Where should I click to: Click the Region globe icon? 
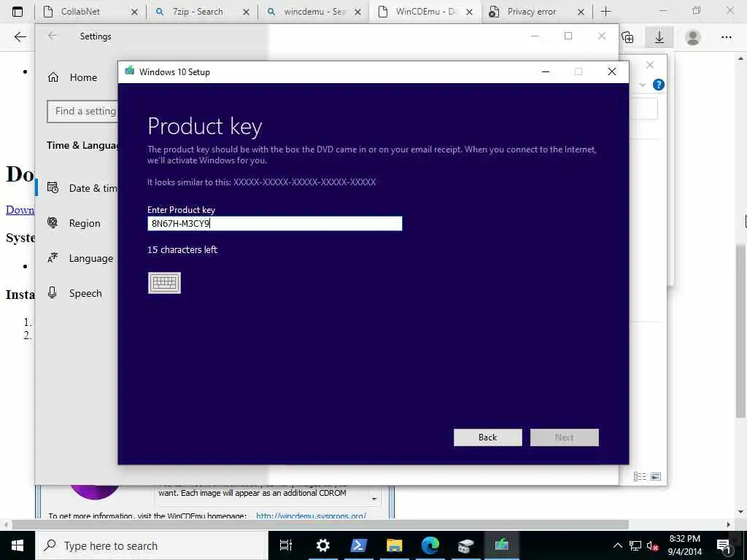53,222
